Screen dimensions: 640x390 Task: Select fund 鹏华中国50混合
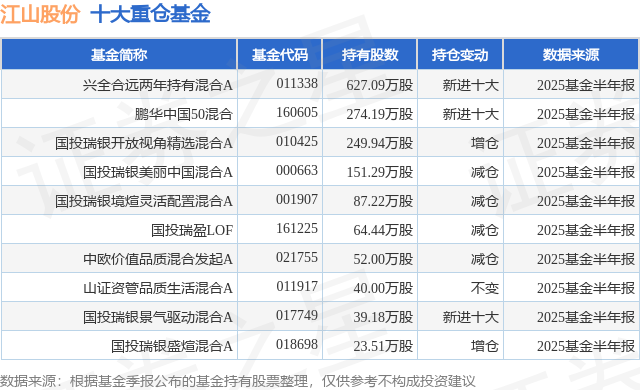point(184,114)
